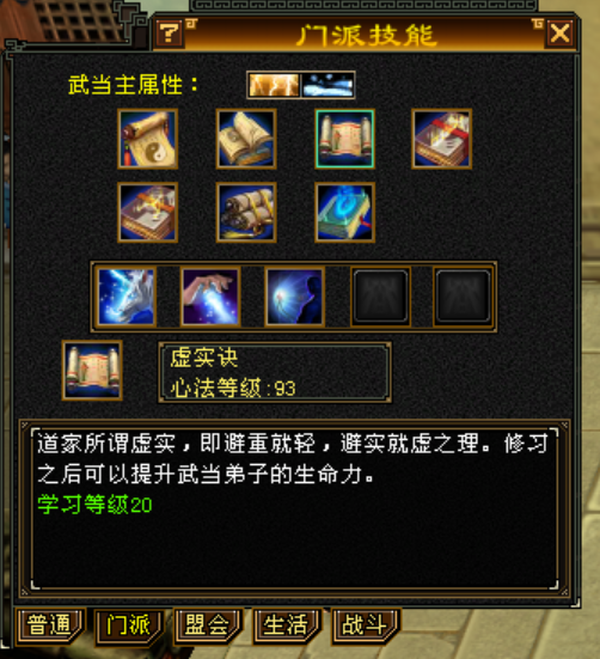Click the blue orb silhouette skill icon
The height and width of the screenshot is (659, 600).
pos(295,297)
